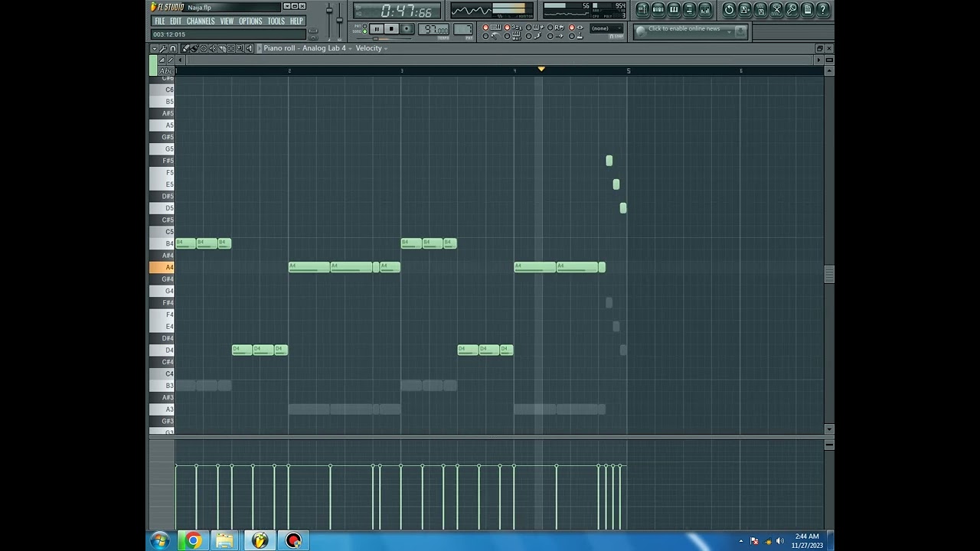Click to enable online news
This screenshot has height=551, width=980.
click(x=684, y=28)
